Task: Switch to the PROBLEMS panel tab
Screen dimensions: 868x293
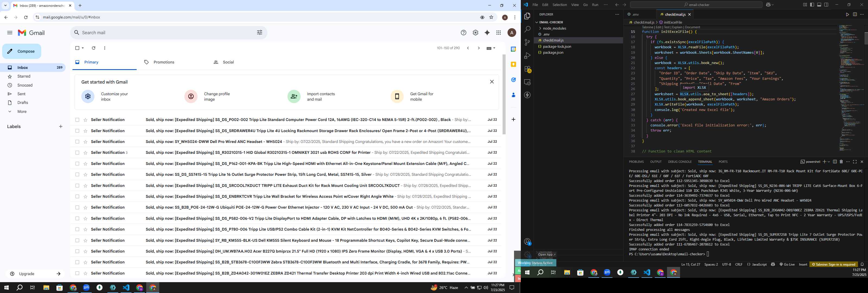Action: [636, 162]
